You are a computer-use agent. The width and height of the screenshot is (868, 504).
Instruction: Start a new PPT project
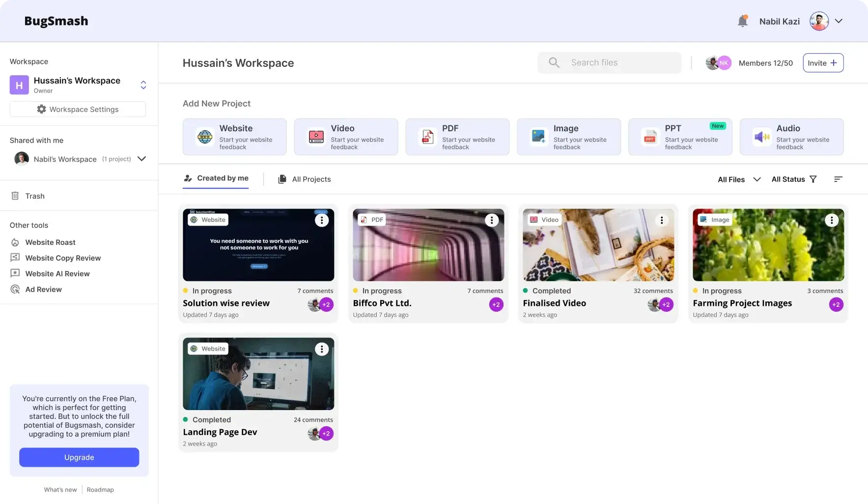click(680, 137)
